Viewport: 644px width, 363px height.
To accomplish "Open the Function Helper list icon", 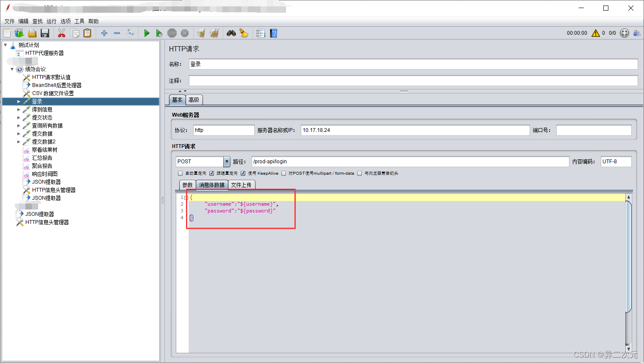I will pos(261,33).
